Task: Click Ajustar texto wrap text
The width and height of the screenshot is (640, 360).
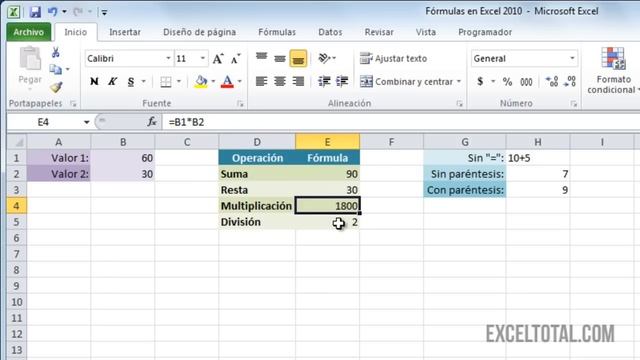Action: pyautogui.click(x=393, y=58)
